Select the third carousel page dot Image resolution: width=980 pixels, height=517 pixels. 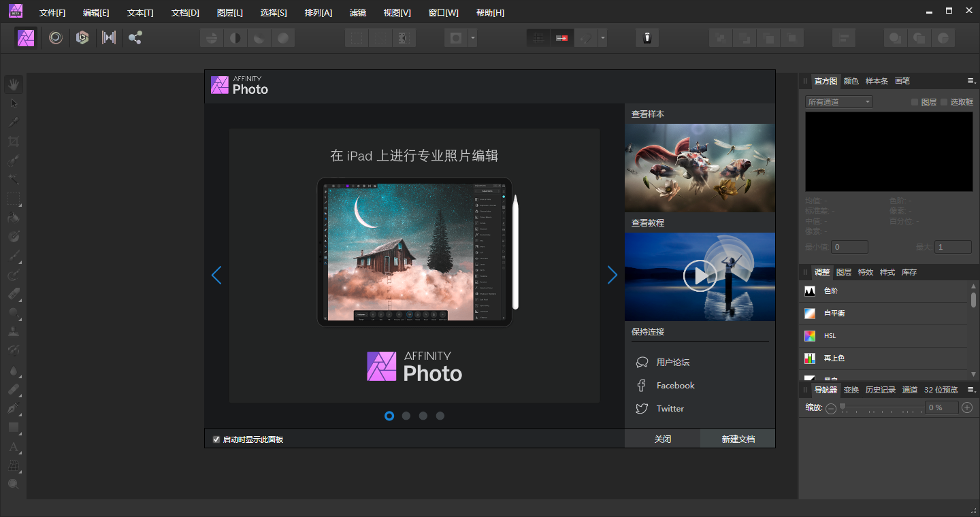(423, 416)
